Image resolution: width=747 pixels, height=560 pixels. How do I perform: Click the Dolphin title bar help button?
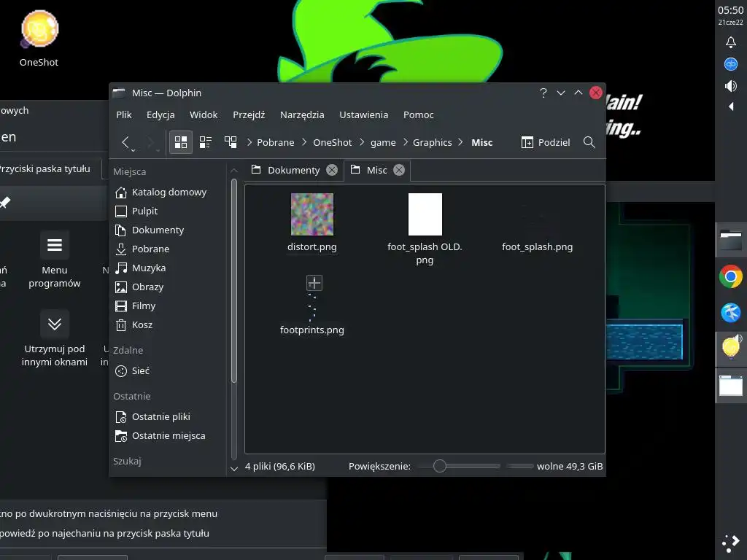pos(543,93)
